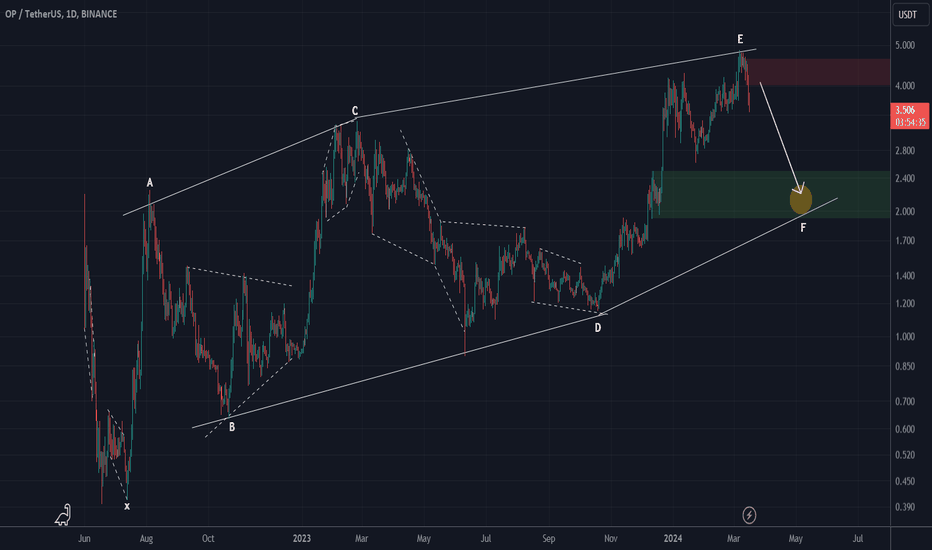Open the USDT currency selector
The width and height of the screenshot is (932, 550).
pos(910,15)
